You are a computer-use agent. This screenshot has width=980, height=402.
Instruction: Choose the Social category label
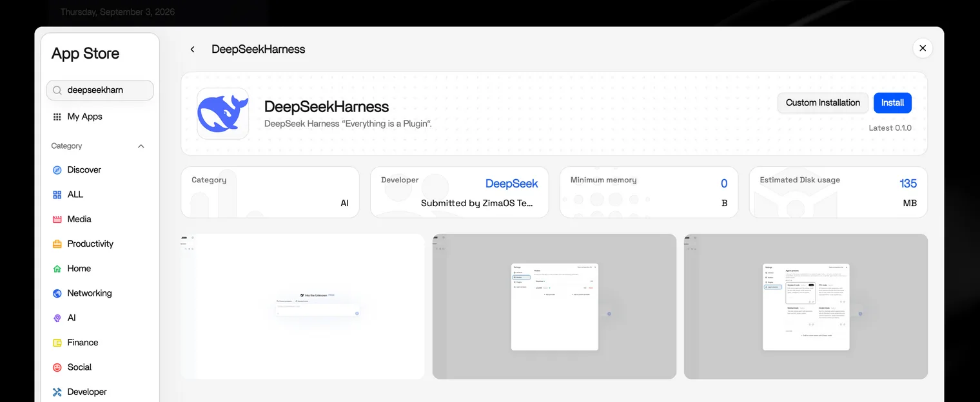tap(79, 367)
